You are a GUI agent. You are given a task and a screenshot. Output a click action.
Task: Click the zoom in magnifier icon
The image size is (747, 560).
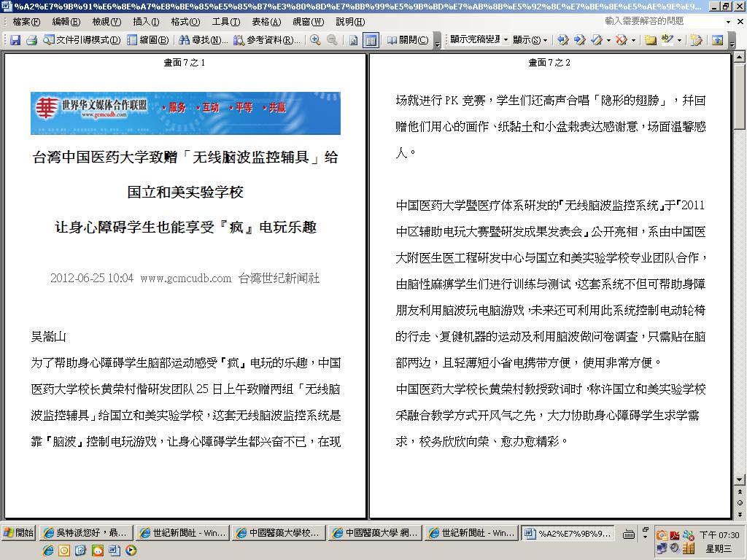coord(315,40)
